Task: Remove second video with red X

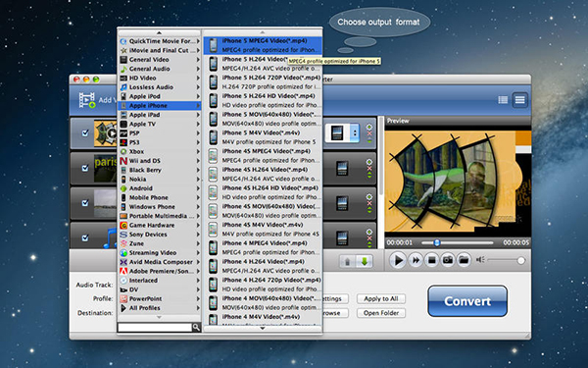Action: point(369,169)
